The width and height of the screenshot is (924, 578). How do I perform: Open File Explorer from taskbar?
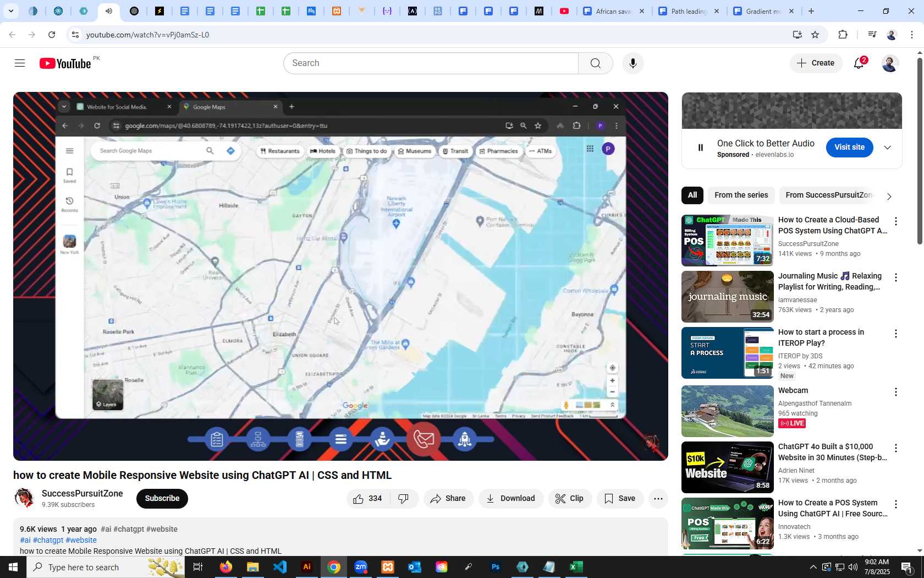[x=253, y=567]
